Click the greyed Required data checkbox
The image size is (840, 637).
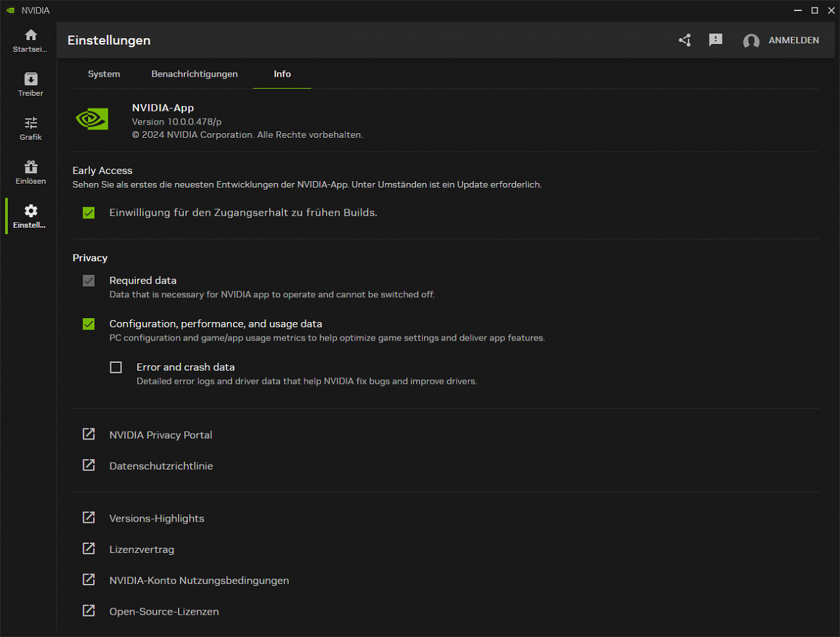[89, 281]
